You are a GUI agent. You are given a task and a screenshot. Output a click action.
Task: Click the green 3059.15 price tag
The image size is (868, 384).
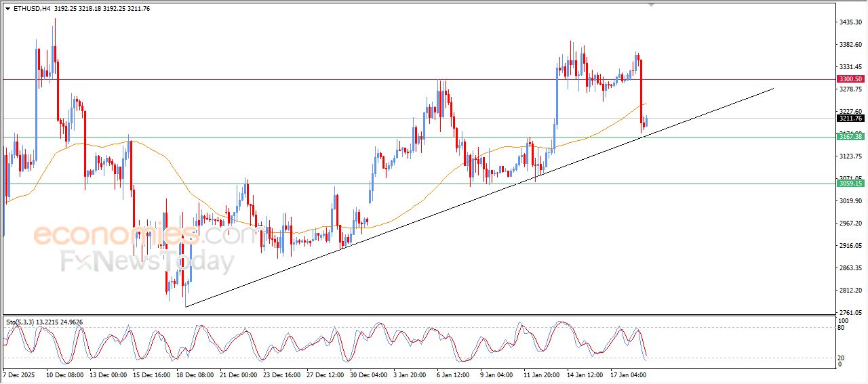pyautogui.click(x=850, y=184)
